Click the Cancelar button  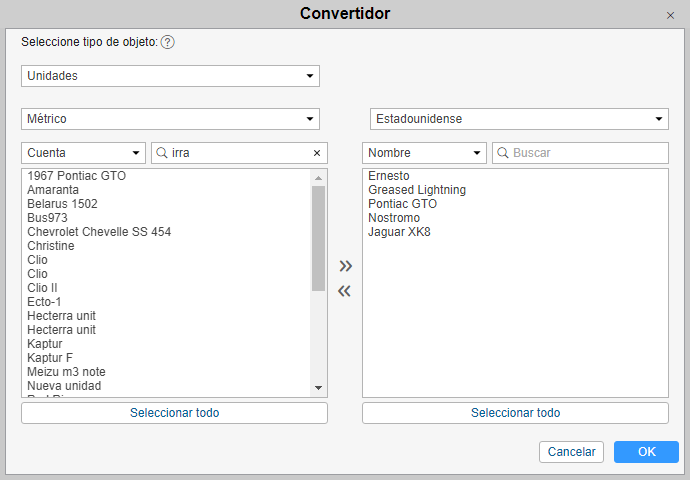572,452
